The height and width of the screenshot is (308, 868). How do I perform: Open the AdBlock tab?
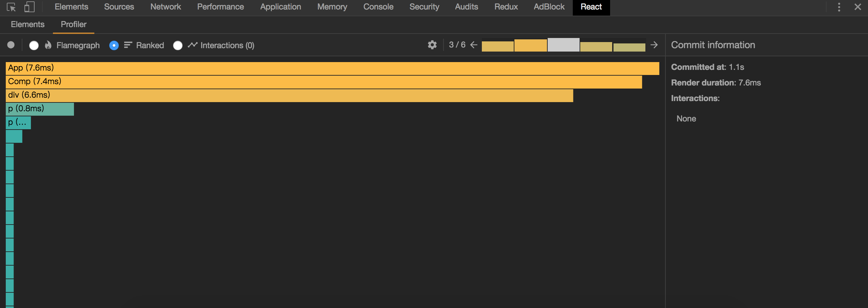click(x=549, y=7)
